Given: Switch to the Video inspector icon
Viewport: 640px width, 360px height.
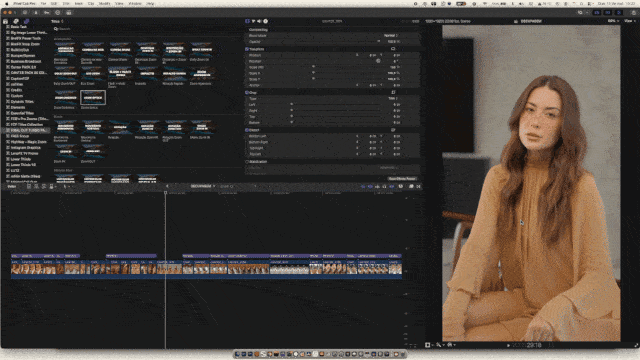Looking at the screenshot, I should point(247,21).
